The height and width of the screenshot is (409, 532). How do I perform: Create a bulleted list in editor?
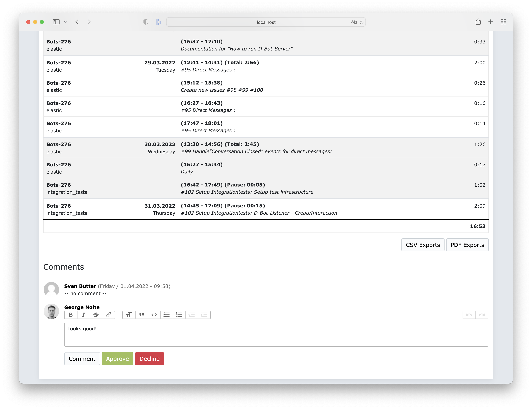pos(167,315)
